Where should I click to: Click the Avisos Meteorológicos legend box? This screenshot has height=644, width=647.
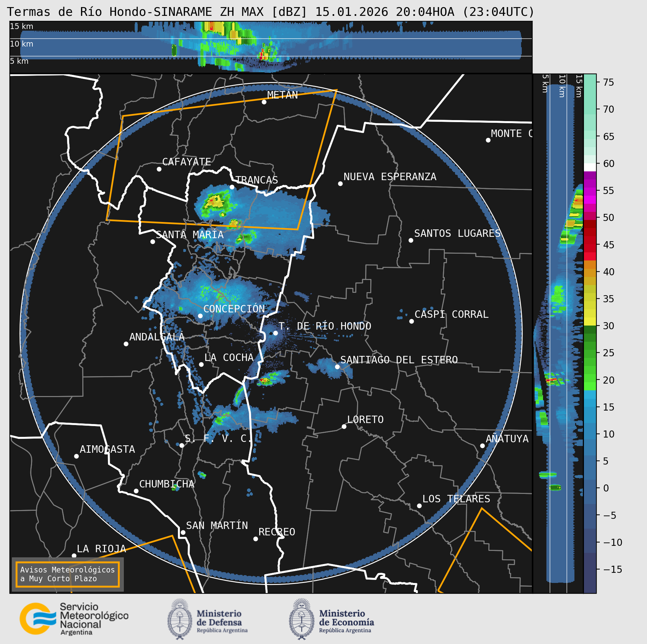pyautogui.click(x=68, y=574)
